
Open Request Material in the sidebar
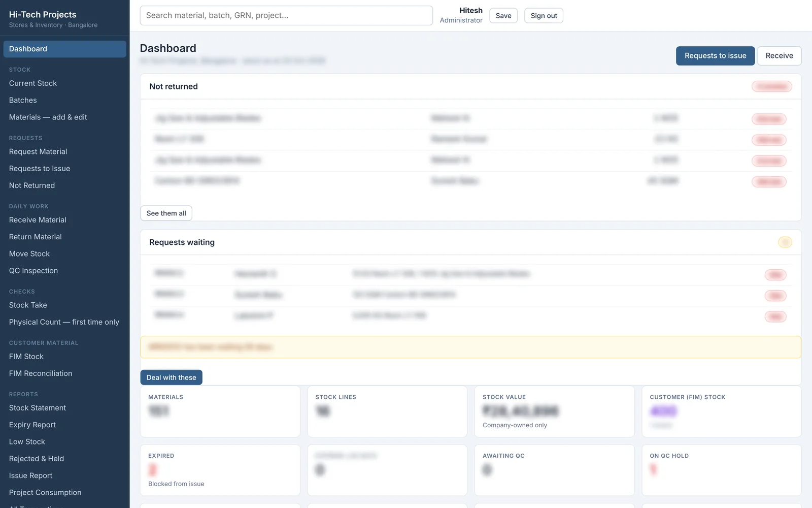[x=64, y=151]
